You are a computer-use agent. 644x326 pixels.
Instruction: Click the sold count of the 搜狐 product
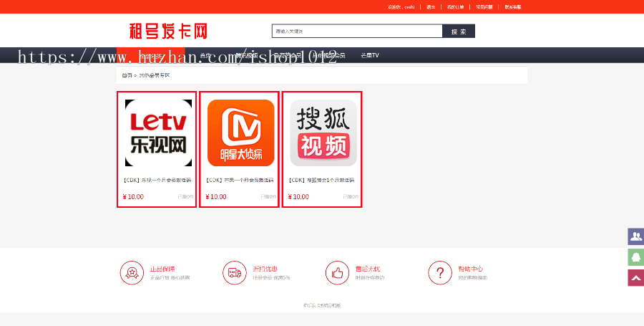tap(351, 197)
